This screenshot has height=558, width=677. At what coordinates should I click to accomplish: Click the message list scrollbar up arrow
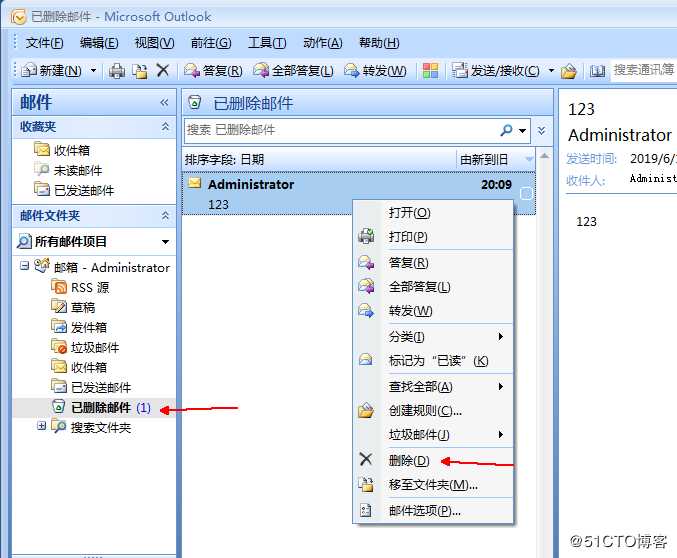pos(545,156)
